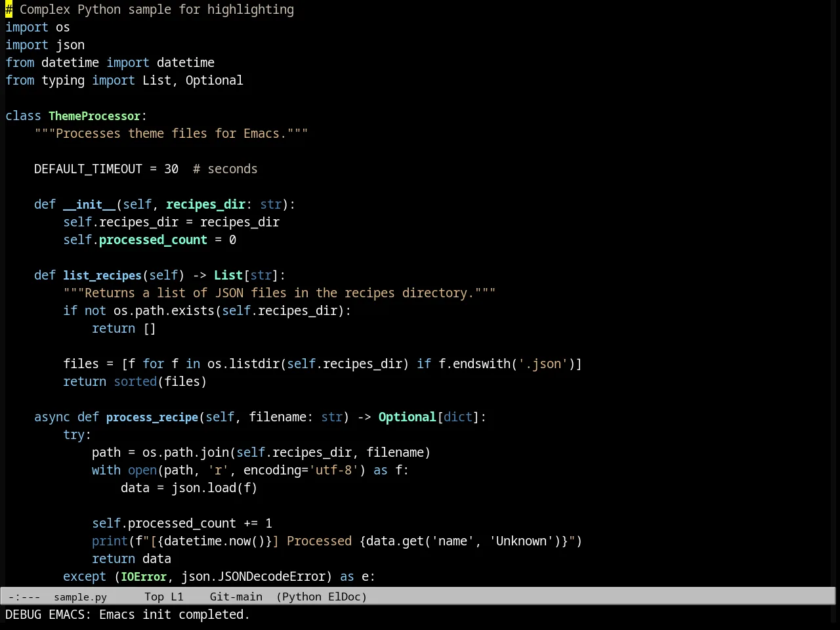This screenshot has width=840, height=630.
Task: Click the Optional name in typing import
Action: [215, 80]
